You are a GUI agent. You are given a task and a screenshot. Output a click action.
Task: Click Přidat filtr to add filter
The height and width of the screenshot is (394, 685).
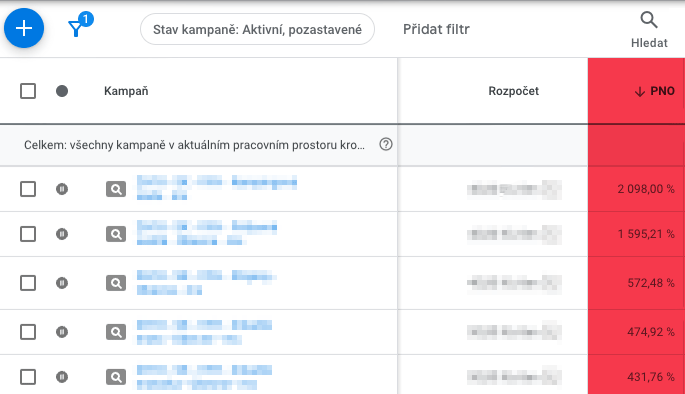click(436, 29)
